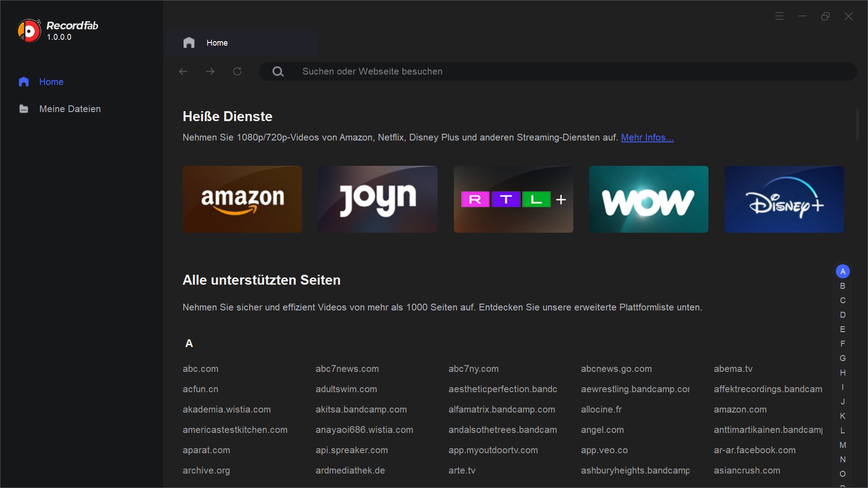The image size is (868, 488).
Task: Click the hamburger menu icon
Action: [779, 16]
